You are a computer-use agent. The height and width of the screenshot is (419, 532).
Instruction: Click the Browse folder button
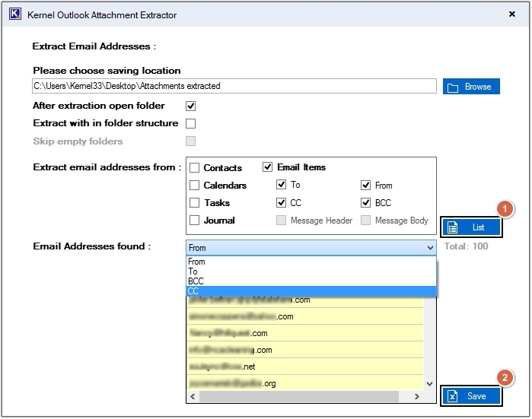point(470,87)
